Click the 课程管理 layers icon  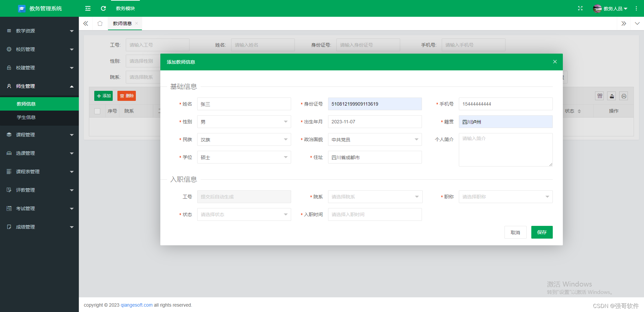click(x=9, y=135)
